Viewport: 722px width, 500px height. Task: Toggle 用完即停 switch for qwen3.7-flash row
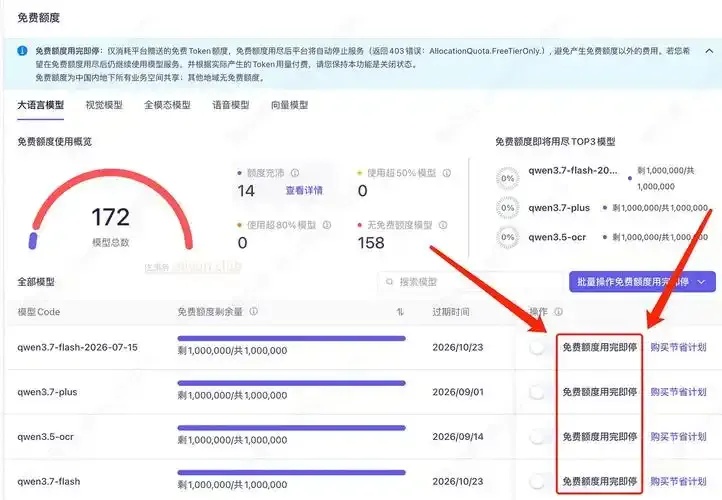(x=537, y=482)
